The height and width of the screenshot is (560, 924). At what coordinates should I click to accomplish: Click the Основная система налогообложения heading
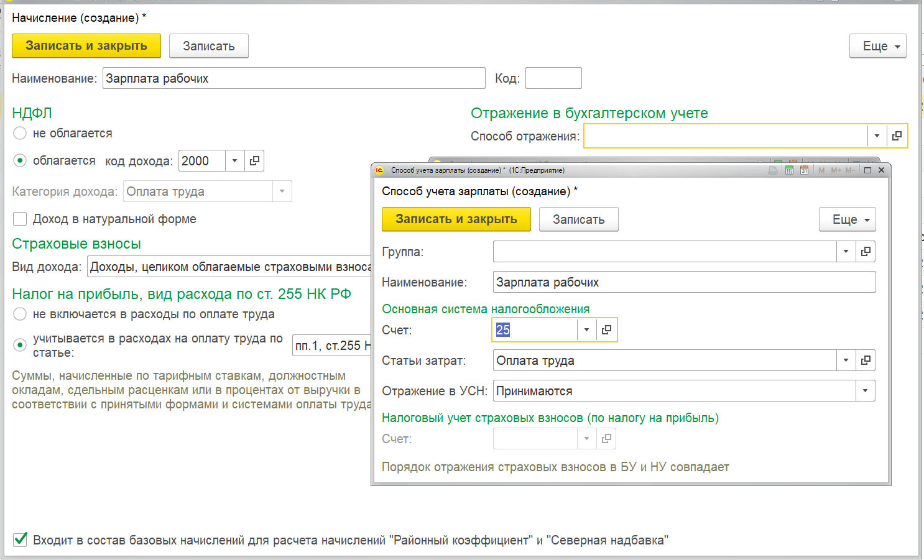486,309
